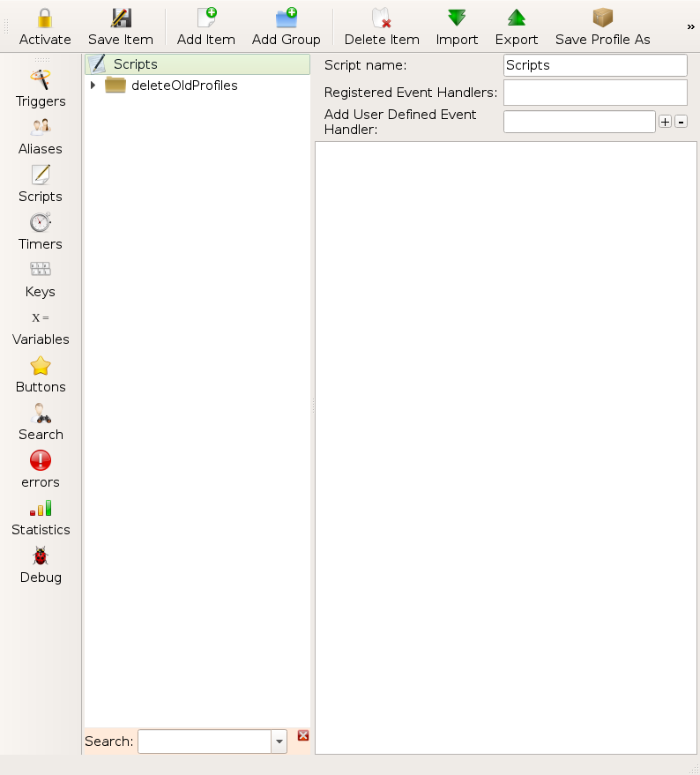Show the errors console
The height and width of the screenshot is (775, 700).
click(41, 470)
